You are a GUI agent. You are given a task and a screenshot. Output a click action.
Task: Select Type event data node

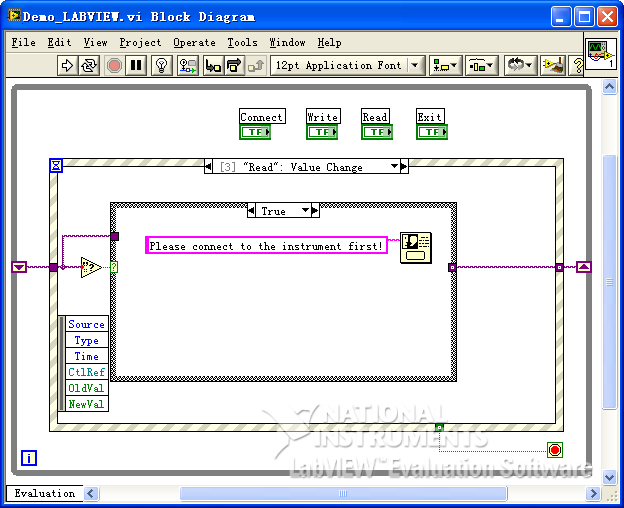86,340
